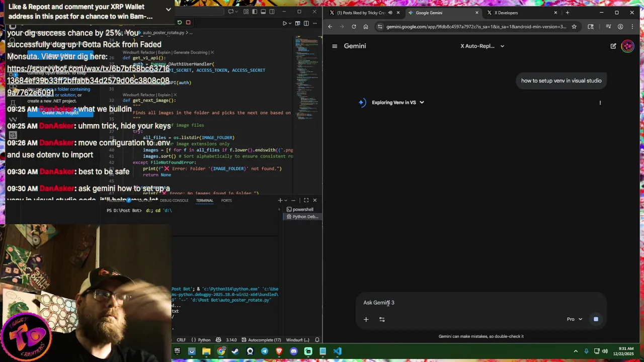Expand the Pro model selector

pyautogui.click(x=575, y=319)
